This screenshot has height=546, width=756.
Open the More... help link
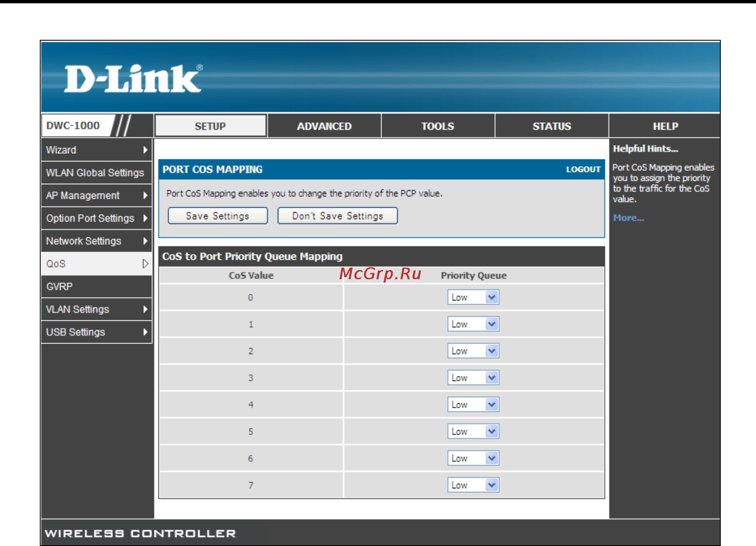click(x=628, y=218)
